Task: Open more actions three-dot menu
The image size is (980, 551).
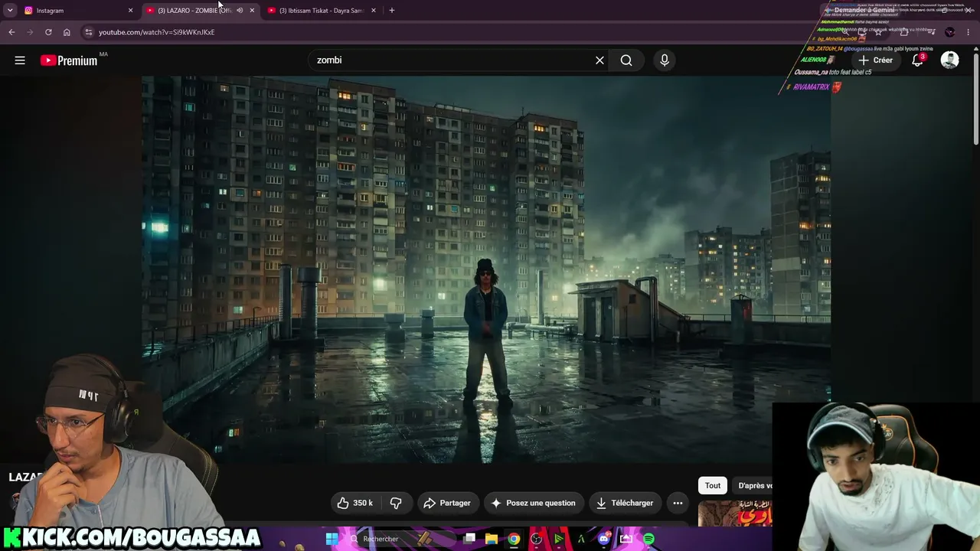Action: coord(678,503)
